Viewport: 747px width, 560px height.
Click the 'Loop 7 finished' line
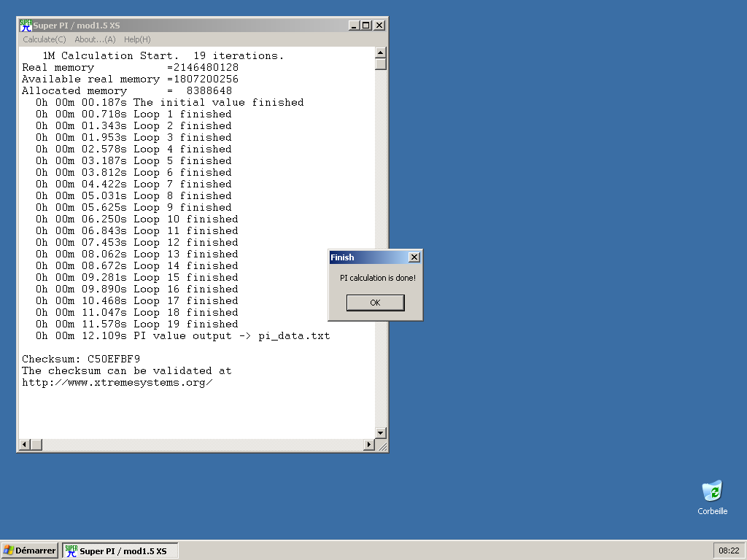pyautogui.click(x=133, y=184)
